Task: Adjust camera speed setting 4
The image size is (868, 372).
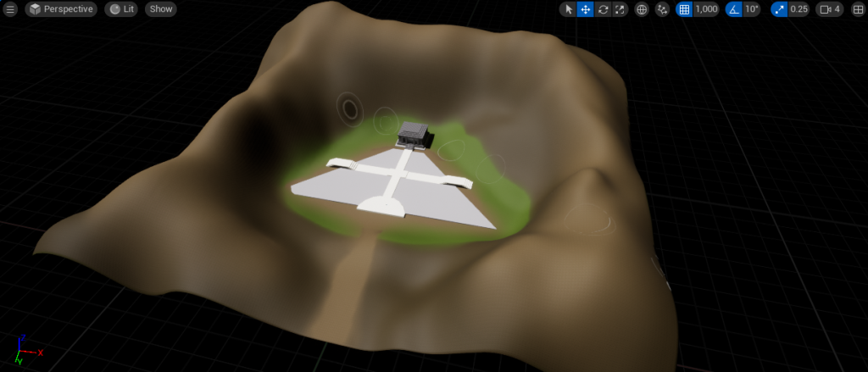Action: point(831,9)
